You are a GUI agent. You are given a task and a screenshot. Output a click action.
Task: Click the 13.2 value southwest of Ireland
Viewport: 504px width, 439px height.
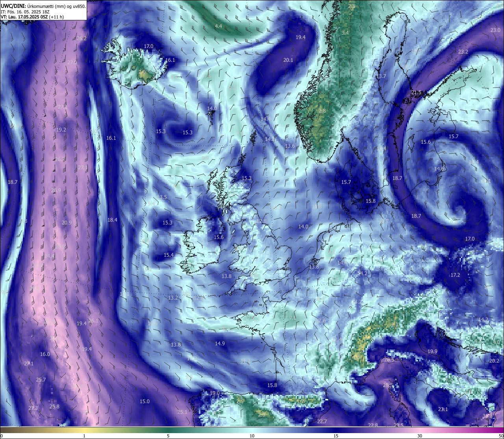pyautogui.click(x=173, y=298)
